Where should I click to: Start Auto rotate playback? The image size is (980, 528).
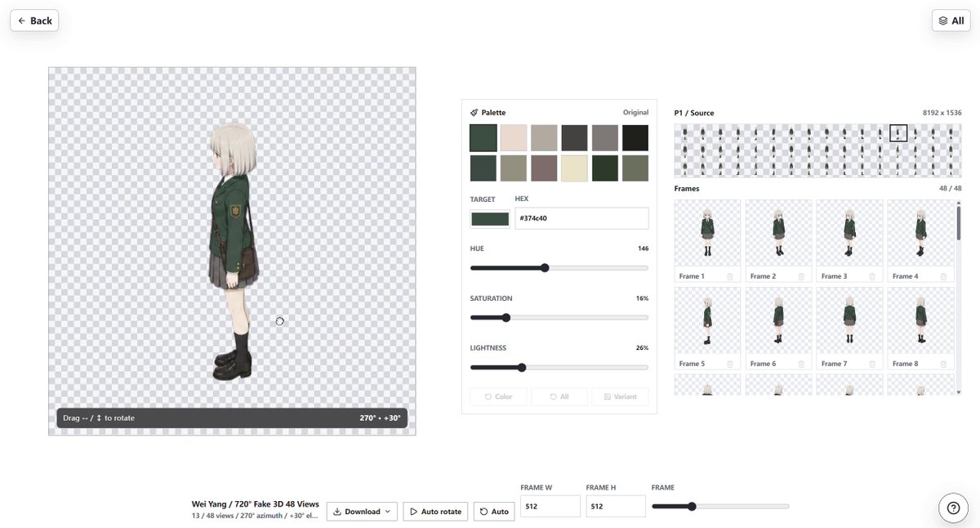pos(435,512)
